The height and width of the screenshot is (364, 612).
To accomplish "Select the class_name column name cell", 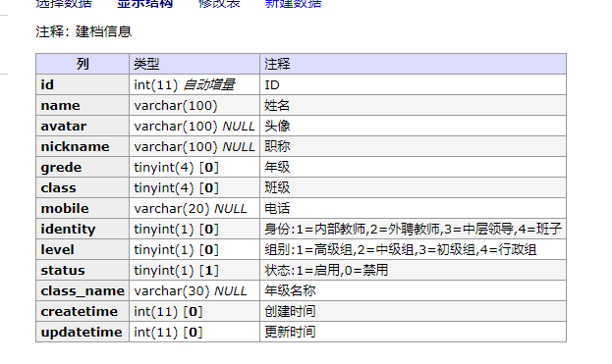I will [83, 291].
